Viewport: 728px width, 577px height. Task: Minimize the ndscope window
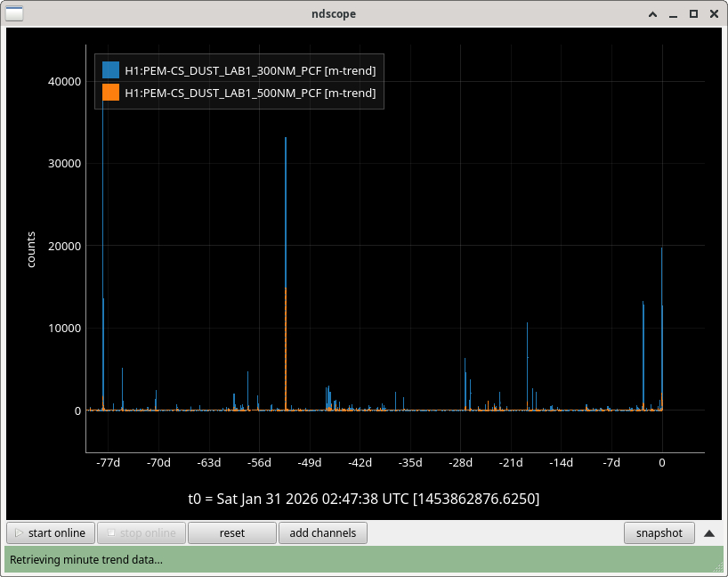[673, 14]
